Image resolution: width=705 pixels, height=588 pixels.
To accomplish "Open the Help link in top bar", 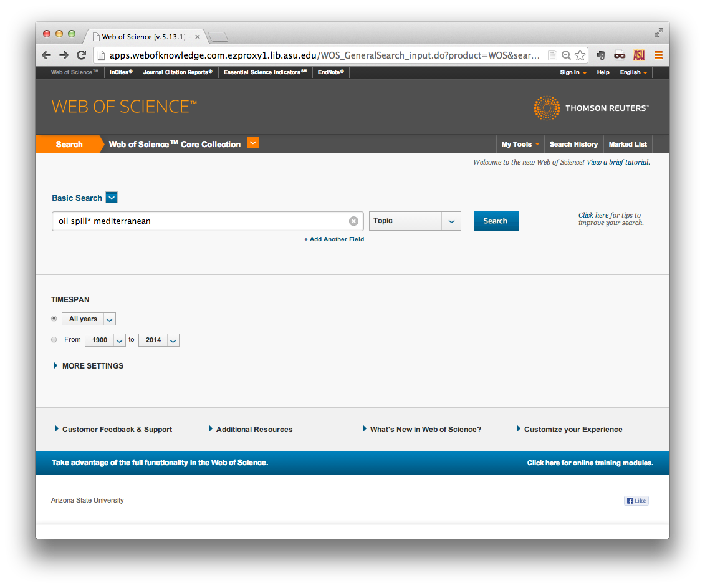I will pyautogui.click(x=603, y=72).
